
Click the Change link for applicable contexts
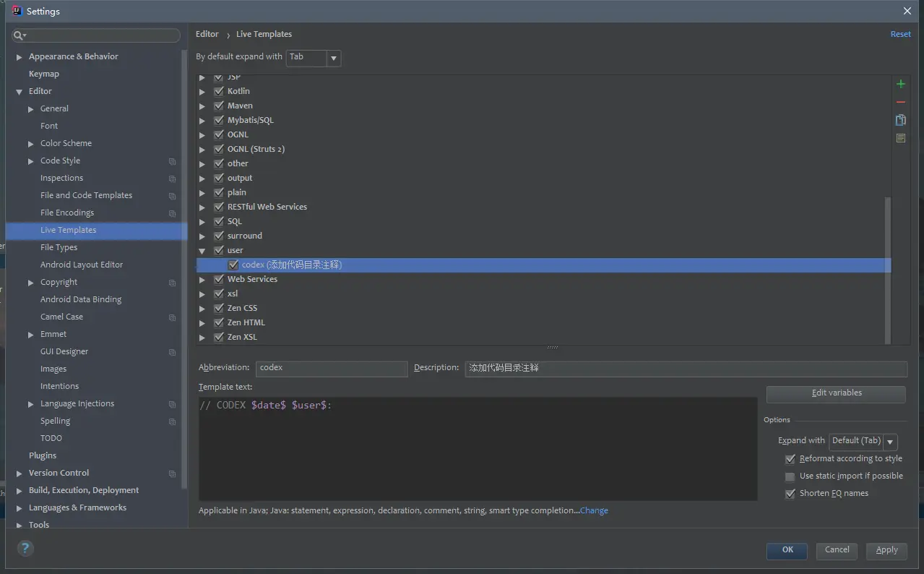[594, 510]
